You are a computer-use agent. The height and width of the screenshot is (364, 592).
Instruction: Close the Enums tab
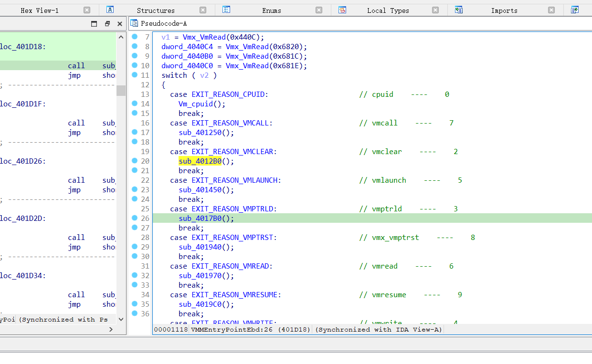(319, 10)
